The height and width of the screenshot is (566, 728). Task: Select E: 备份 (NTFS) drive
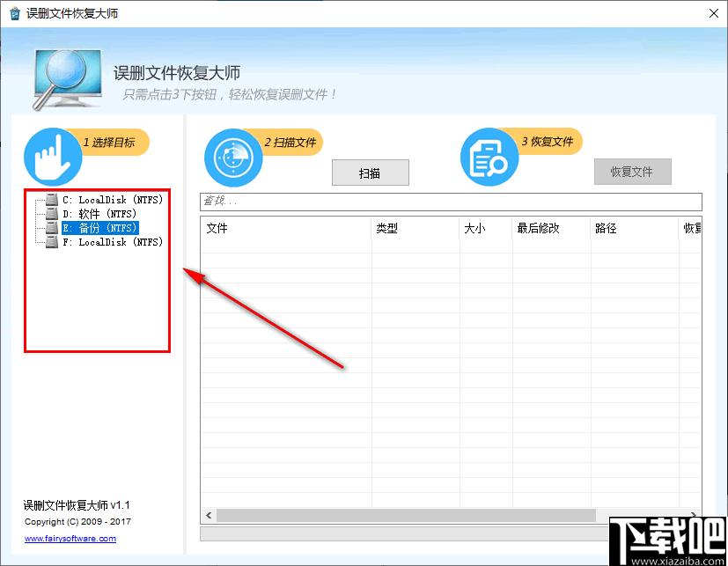point(99,228)
